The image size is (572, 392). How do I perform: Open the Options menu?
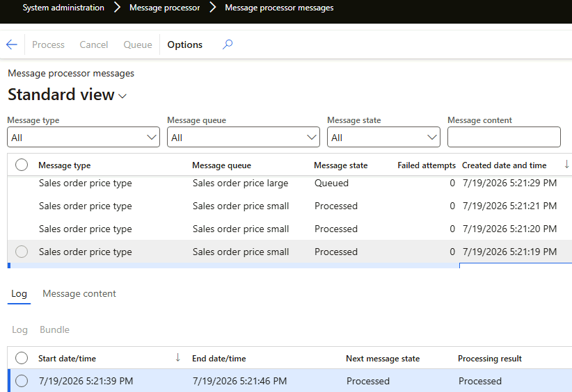pyautogui.click(x=184, y=44)
